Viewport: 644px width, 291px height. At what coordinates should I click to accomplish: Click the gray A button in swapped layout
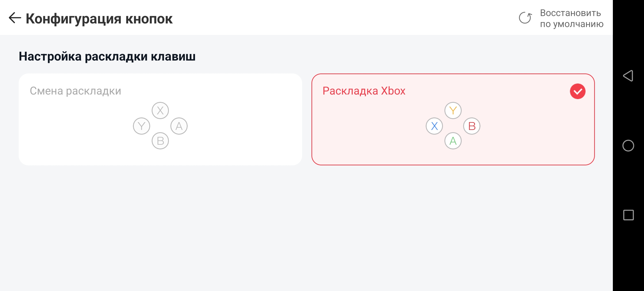click(179, 126)
